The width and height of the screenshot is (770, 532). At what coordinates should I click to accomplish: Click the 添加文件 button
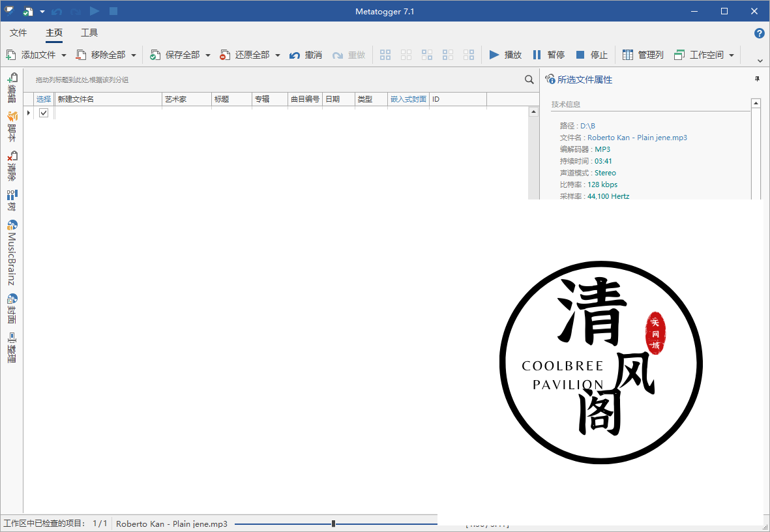coord(31,55)
